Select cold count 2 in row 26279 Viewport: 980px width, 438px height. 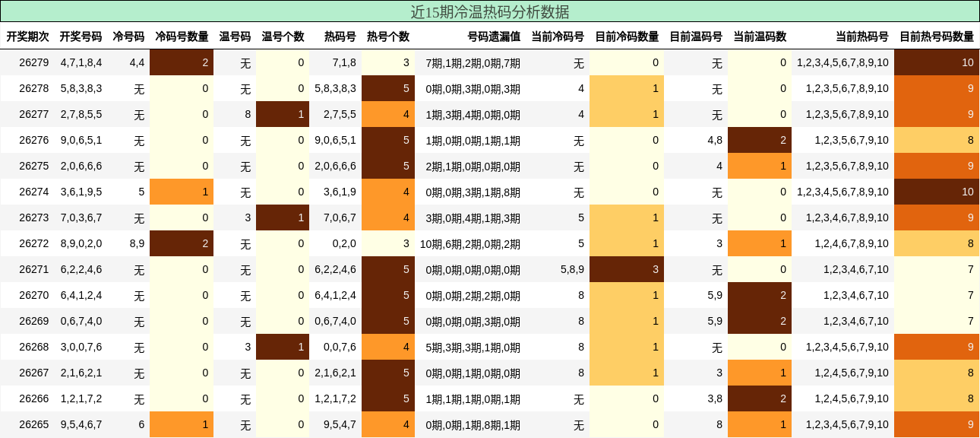coord(182,62)
